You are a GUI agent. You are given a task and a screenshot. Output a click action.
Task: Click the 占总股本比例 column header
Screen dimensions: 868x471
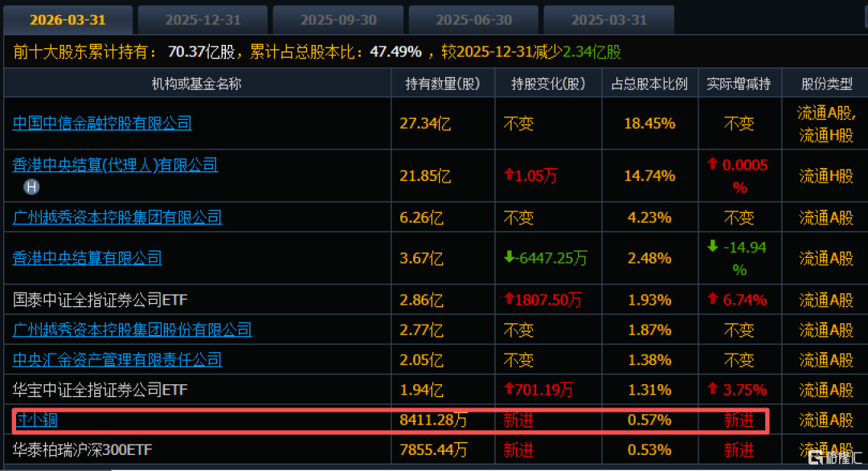pyautogui.click(x=649, y=84)
